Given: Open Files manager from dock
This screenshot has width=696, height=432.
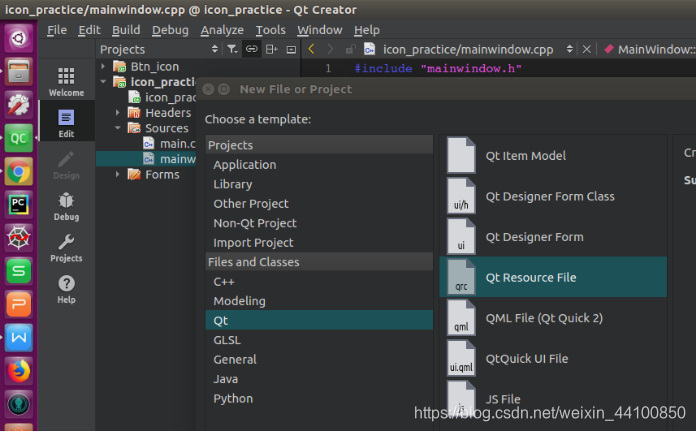Looking at the screenshot, I should coord(18,71).
